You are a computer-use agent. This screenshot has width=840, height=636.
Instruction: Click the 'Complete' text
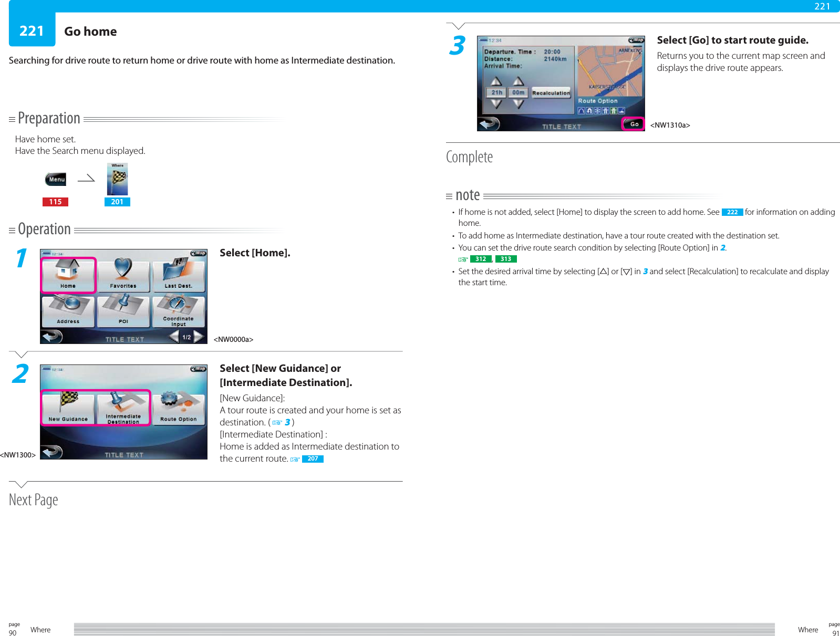point(470,157)
